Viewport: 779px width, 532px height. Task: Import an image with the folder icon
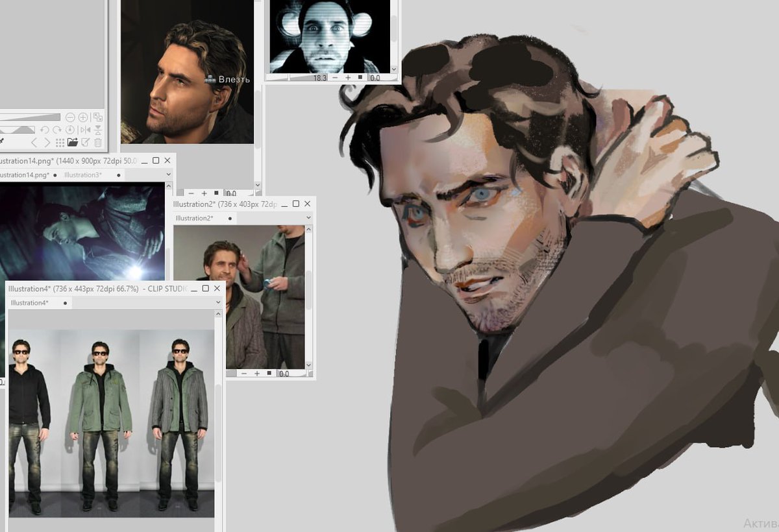click(x=73, y=142)
